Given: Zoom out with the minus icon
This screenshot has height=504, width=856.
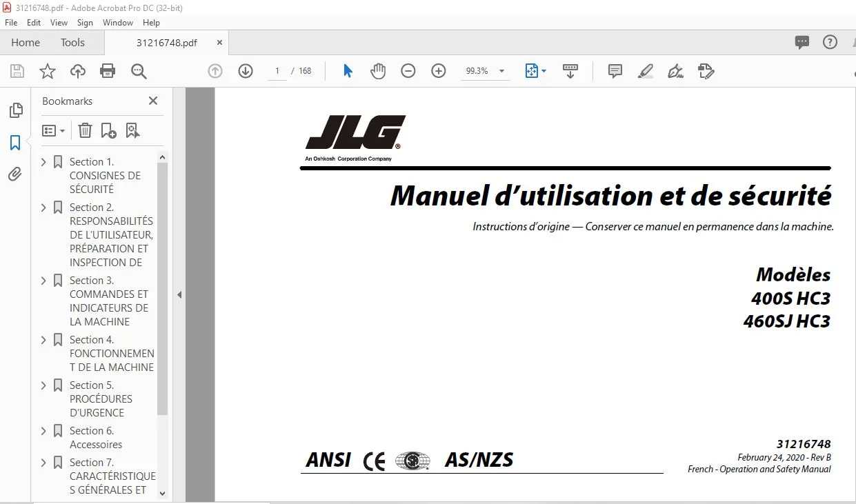Looking at the screenshot, I should (x=408, y=71).
